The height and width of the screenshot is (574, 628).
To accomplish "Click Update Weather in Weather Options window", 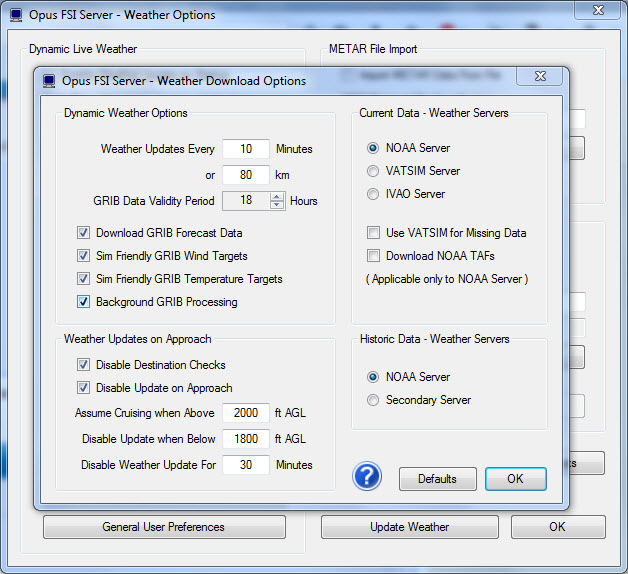I will click(x=410, y=527).
